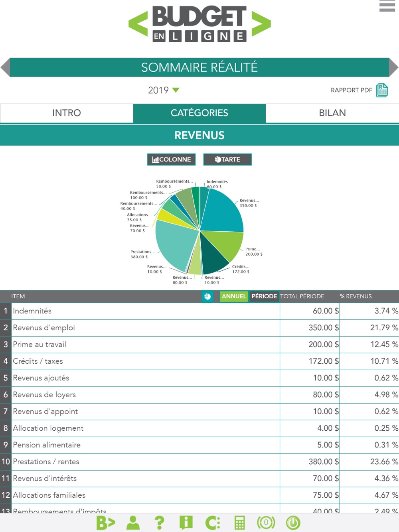Viewport: 399px width, 532px height.
Task: Click the B> home icon in bottom bar
Action: coord(106,522)
